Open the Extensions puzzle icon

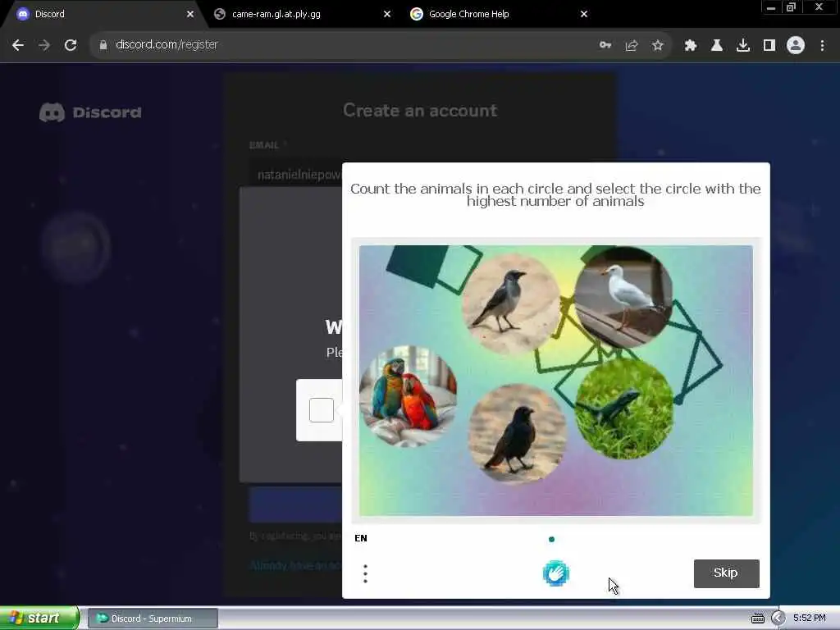pyautogui.click(x=690, y=45)
